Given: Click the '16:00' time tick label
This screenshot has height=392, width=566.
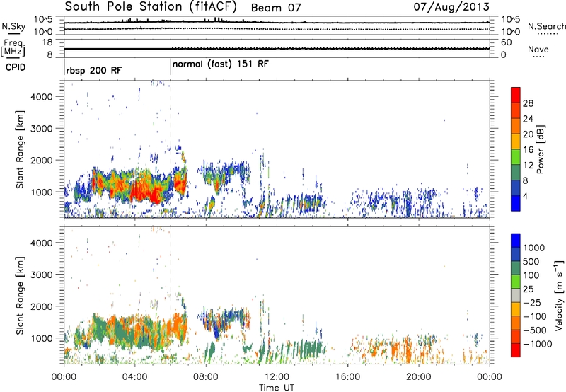Looking at the screenshot, I should (347, 377).
